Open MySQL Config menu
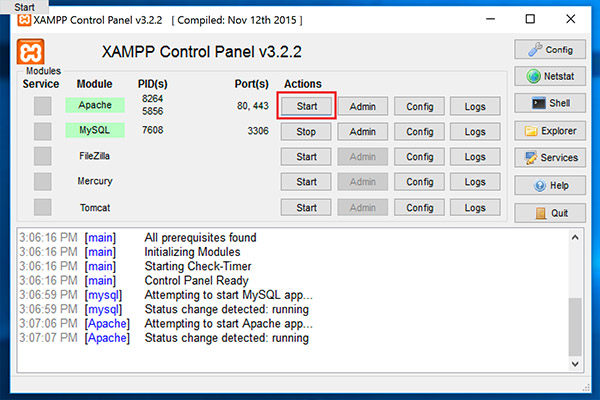This screenshot has height=400, width=600. tap(419, 132)
